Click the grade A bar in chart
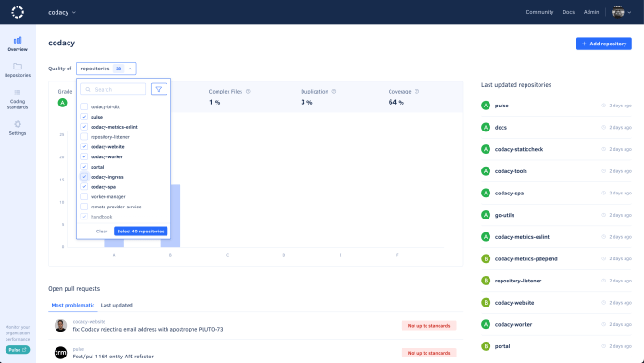Image resolution: width=644 pixels, height=363 pixels. pos(114,243)
